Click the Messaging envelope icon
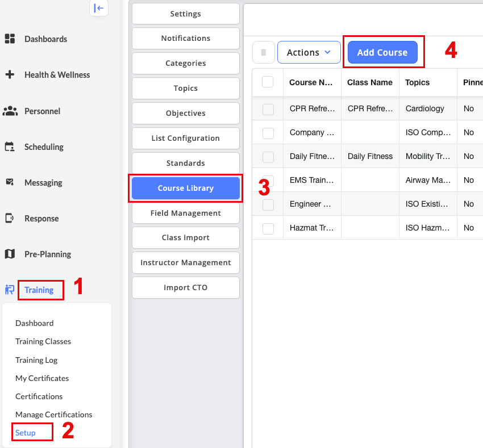Viewport: 483px width, 448px height. tap(10, 182)
